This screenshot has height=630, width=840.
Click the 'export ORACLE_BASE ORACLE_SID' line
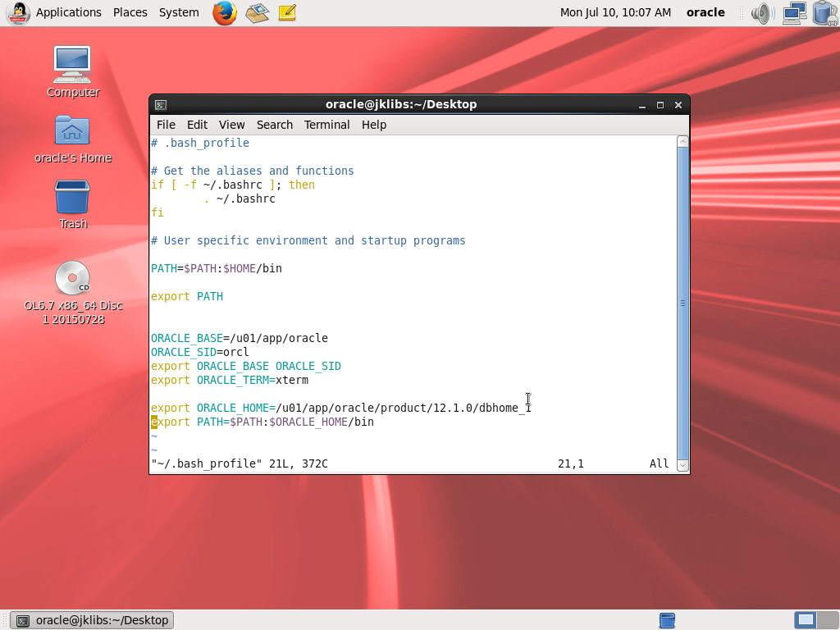pyautogui.click(x=246, y=366)
